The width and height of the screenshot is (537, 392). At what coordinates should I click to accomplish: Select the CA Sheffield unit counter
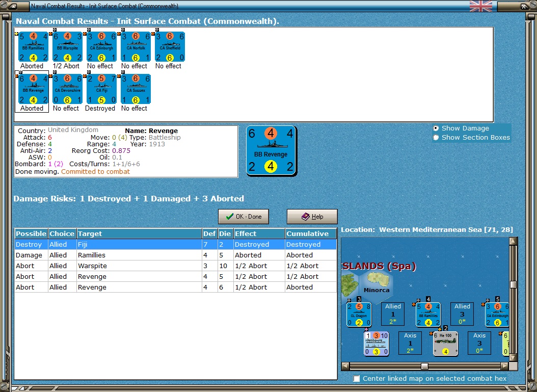(x=170, y=47)
